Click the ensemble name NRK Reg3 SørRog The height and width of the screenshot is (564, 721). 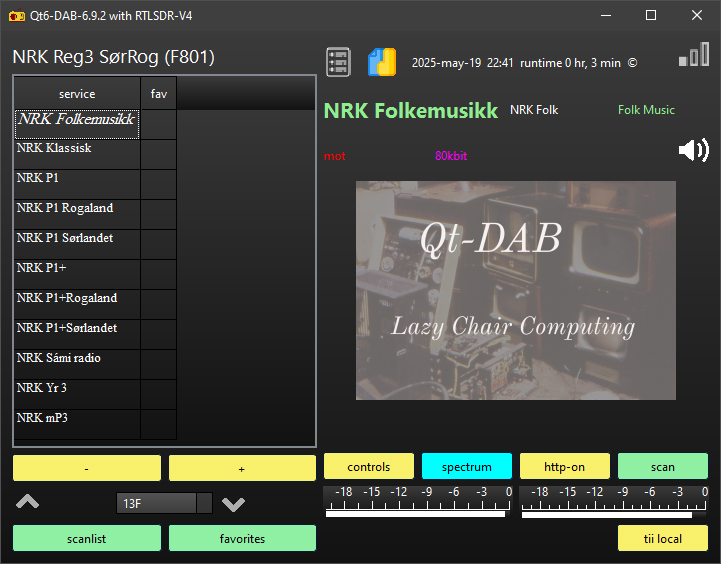(x=114, y=57)
